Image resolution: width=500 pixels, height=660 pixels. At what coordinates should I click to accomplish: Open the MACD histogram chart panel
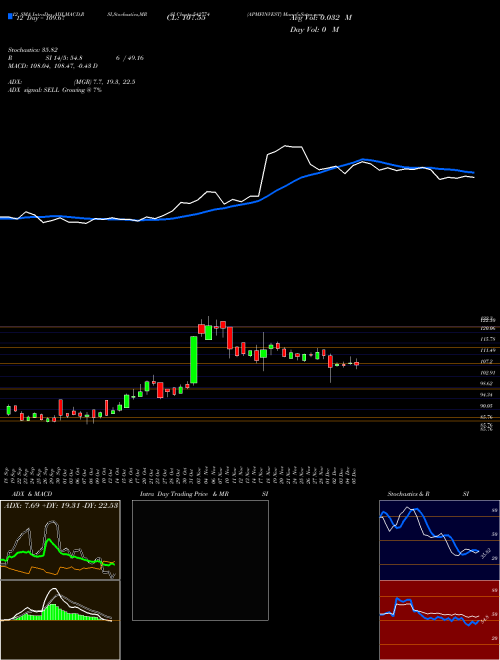60,620
